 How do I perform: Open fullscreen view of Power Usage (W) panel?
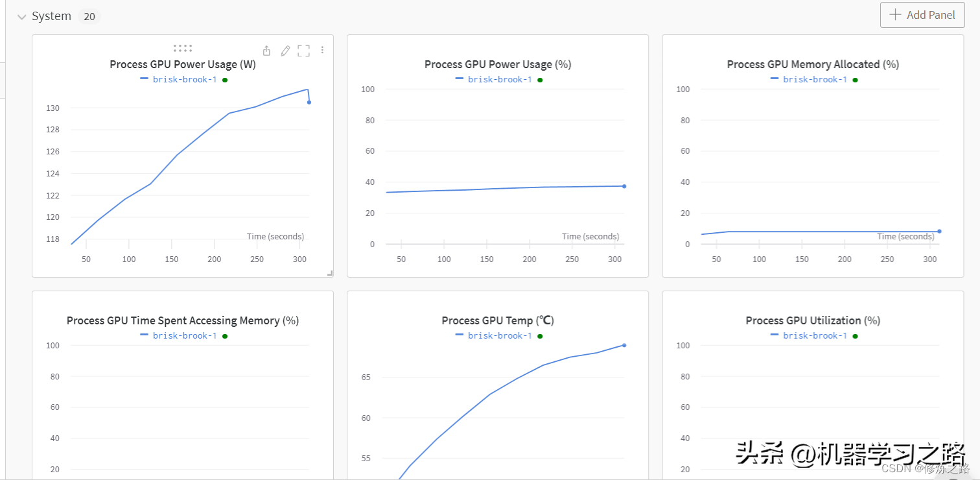pos(303,51)
